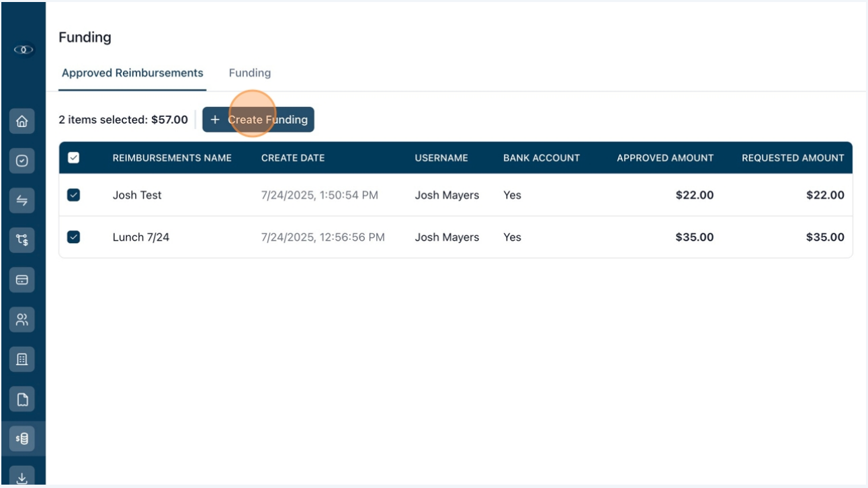Click the Approved Amount column header
The image size is (868, 488).
(665, 158)
